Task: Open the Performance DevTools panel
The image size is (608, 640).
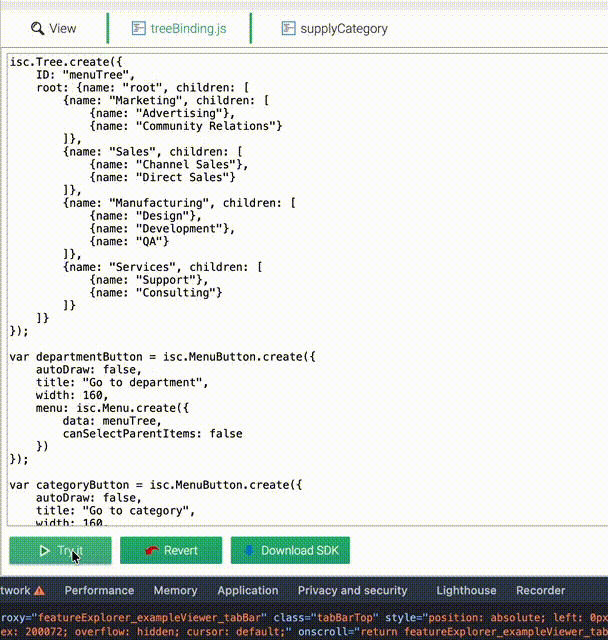Action: pyautogui.click(x=99, y=590)
